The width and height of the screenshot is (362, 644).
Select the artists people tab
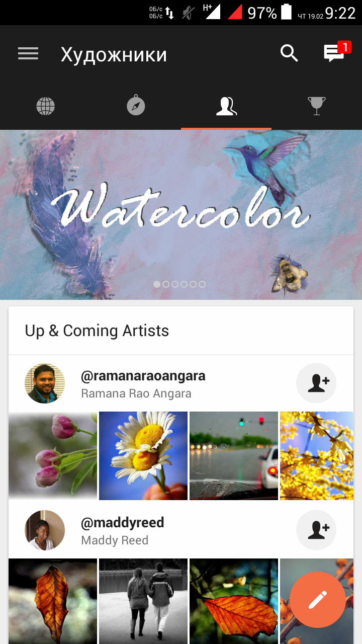click(x=226, y=106)
